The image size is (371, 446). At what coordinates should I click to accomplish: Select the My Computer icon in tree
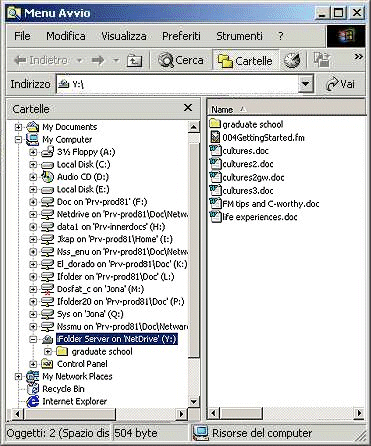point(33,139)
